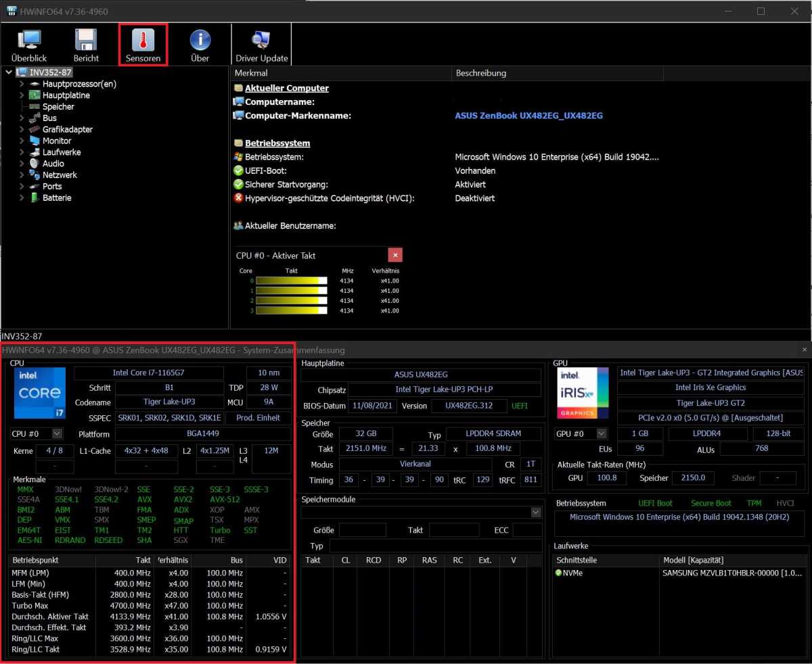Viewport: 812px width, 664px height.
Task: Click the Intel Iris Xe Graphics logo
Action: point(583,394)
